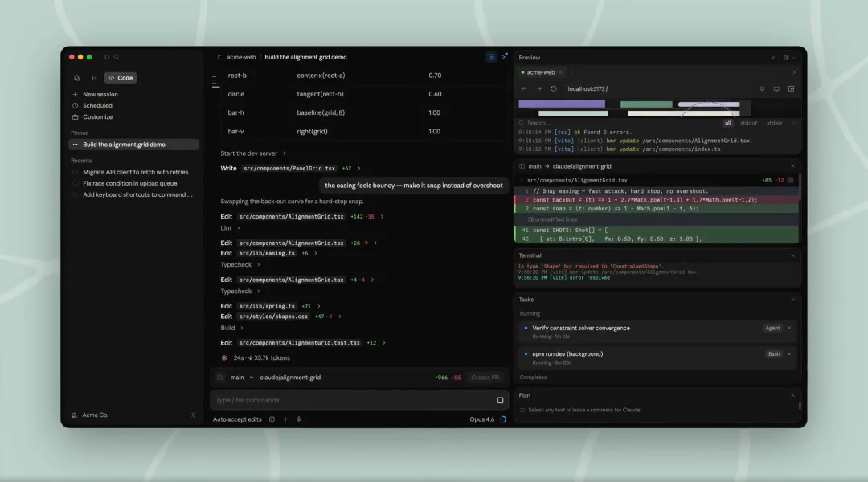Select pinned session Build the alignment grid demo

pos(134,145)
